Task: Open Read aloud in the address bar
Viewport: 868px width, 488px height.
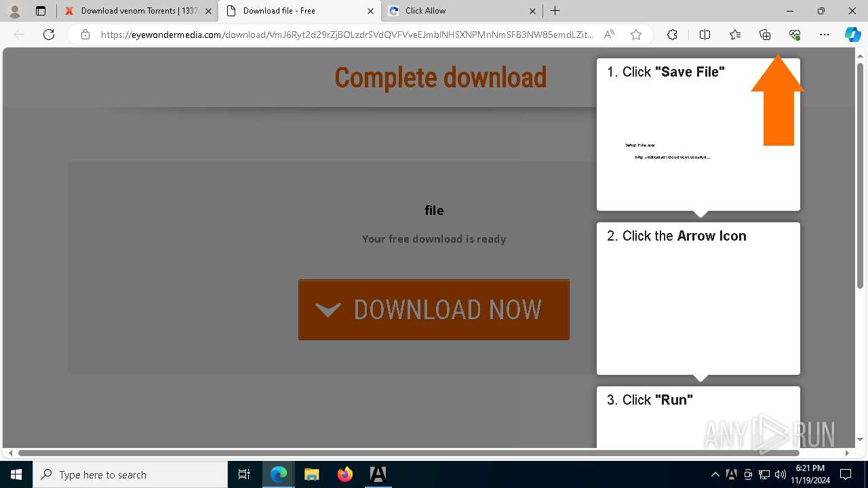Action: (609, 35)
